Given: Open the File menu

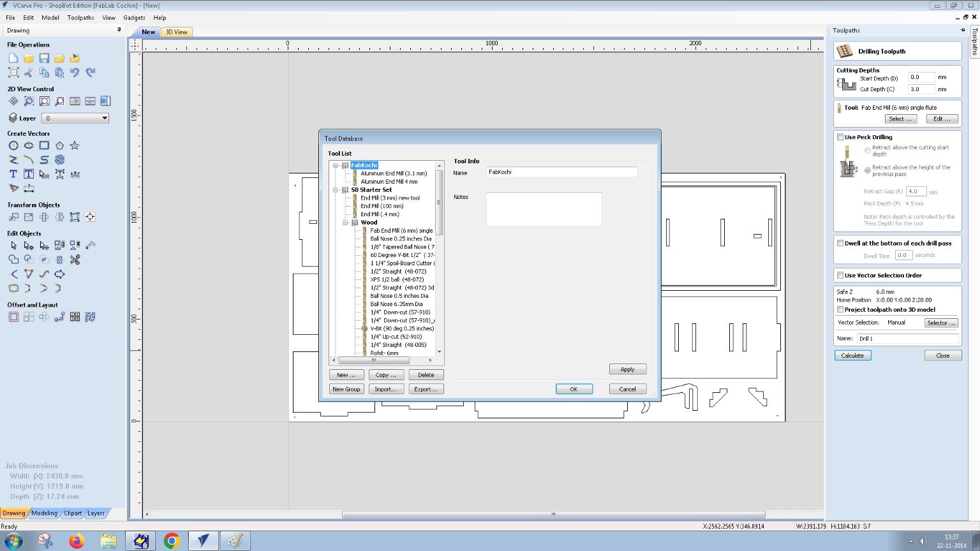Looking at the screenshot, I should point(10,18).
